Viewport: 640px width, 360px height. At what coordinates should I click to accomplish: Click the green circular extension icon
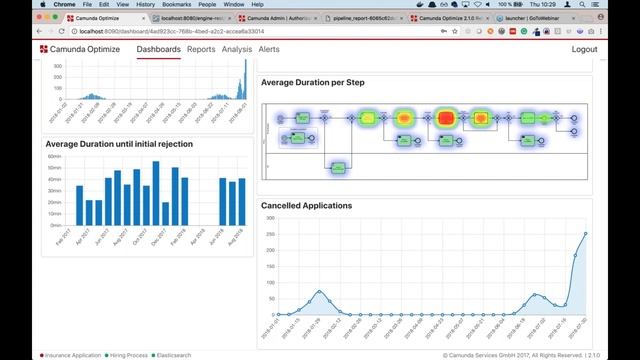(x=524, y=31)
